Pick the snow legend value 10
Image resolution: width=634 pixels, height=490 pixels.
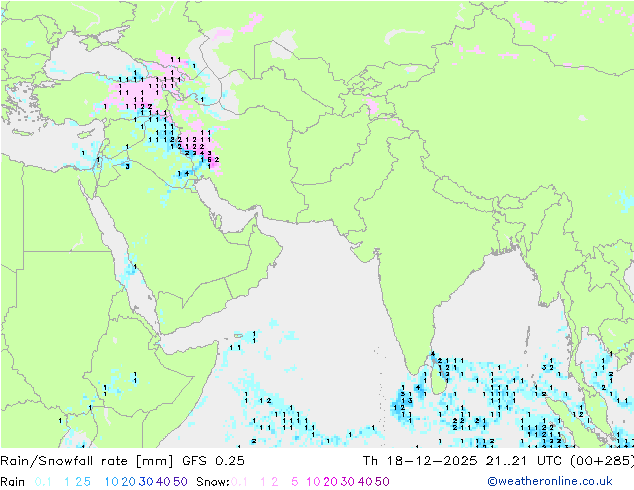click(x=313, y=482)
